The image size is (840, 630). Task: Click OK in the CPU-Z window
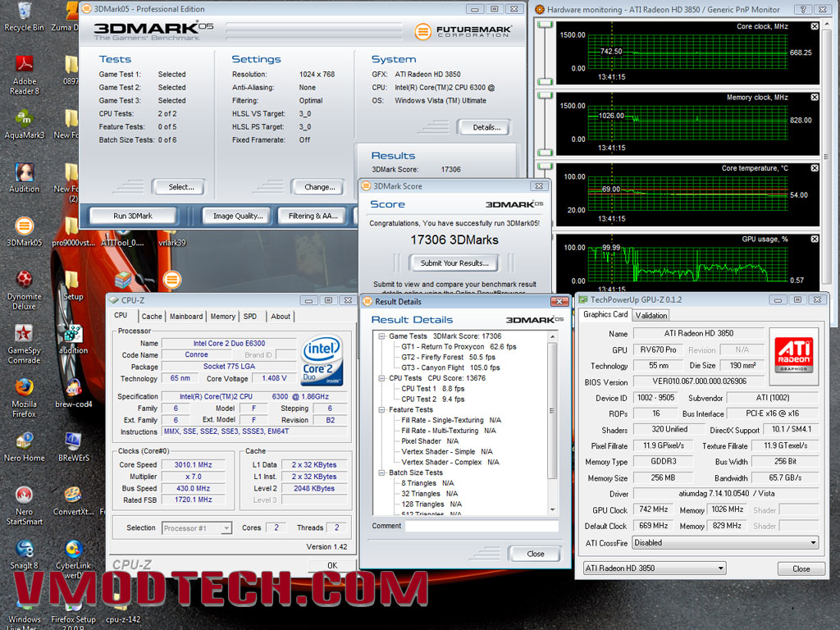click(x=332, y=565)
